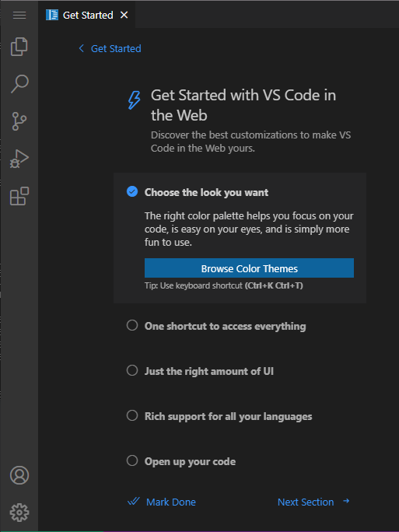The image size is (399, 532).
Task: Expand 'One shortcut to access everything' step
Action: tap(226, 327)
